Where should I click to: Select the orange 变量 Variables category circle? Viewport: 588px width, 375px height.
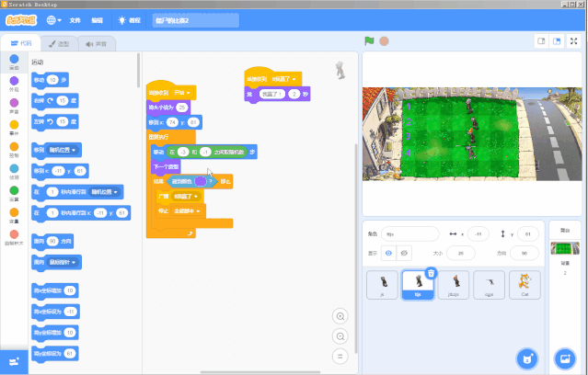click(14, 212)
